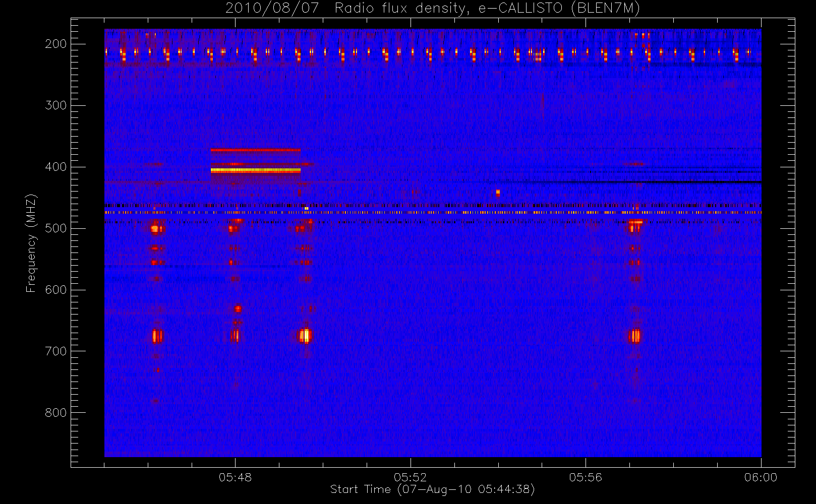Click the bright yellow horizontal band near 400 MHz

tap(256, 171)
